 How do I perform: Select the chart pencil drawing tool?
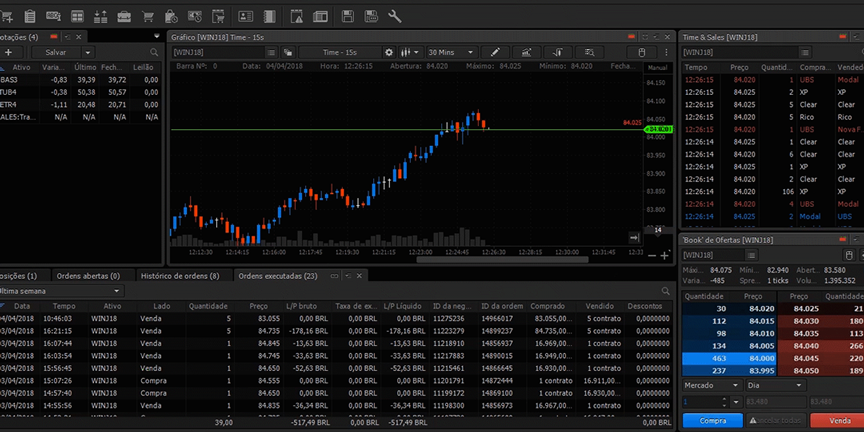(495, 52)
